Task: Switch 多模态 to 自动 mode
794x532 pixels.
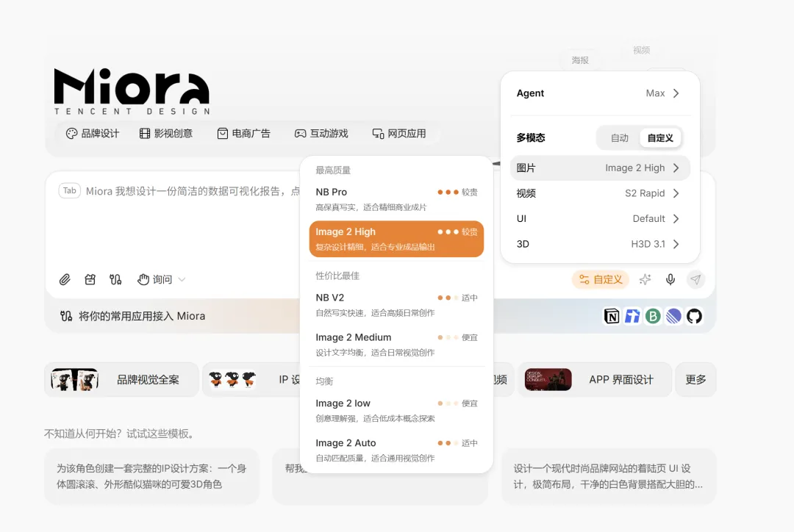Action: coord(619,138)
